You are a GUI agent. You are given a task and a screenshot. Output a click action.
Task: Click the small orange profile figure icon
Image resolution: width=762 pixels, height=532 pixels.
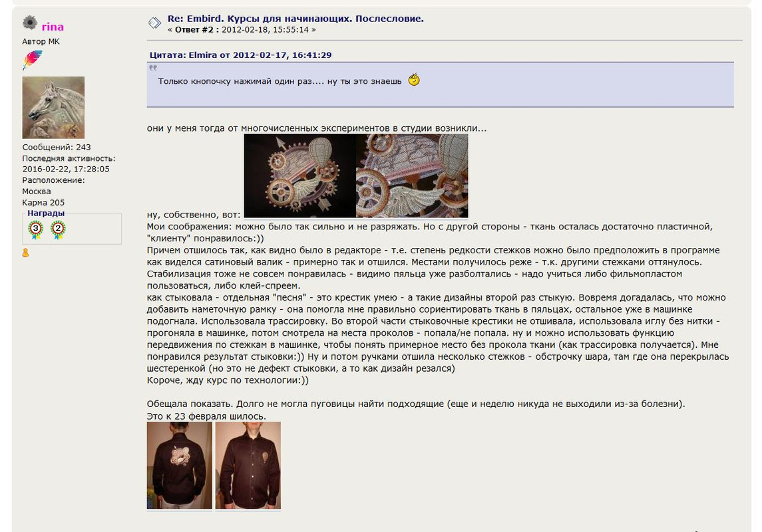pos(25,253)
